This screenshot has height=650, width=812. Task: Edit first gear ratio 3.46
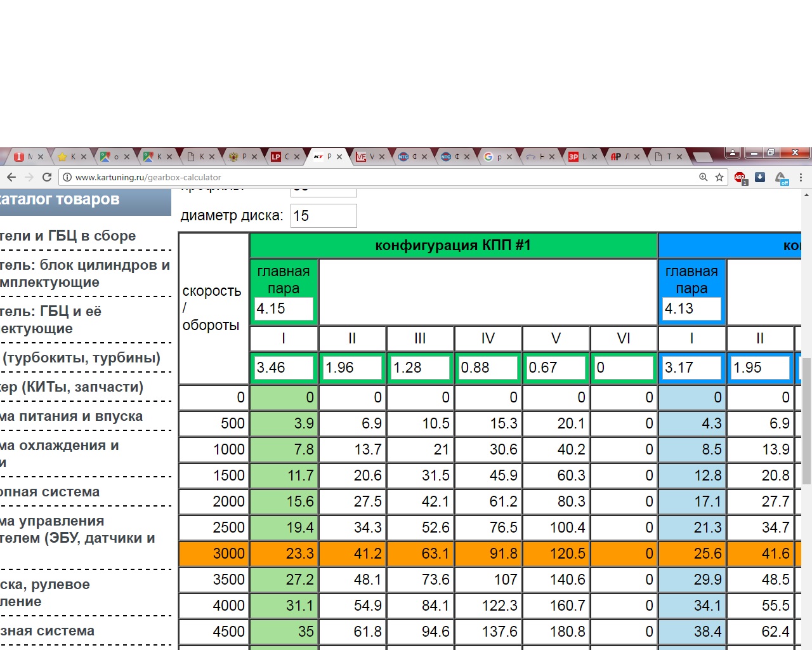284,368
